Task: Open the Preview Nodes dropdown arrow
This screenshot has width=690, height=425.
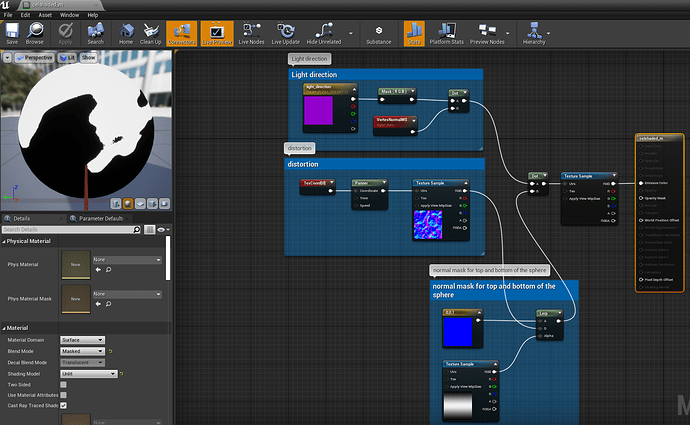Action: tap(507, 33)
